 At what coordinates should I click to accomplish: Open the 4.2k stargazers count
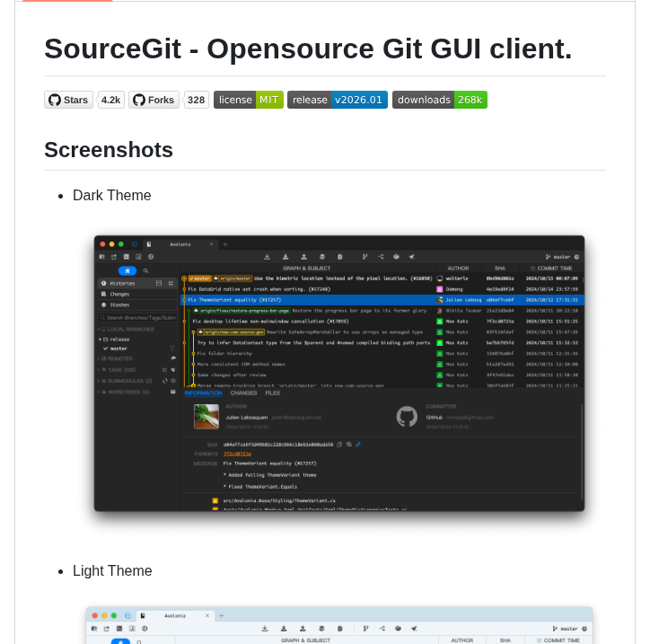(x=110, y=100)
